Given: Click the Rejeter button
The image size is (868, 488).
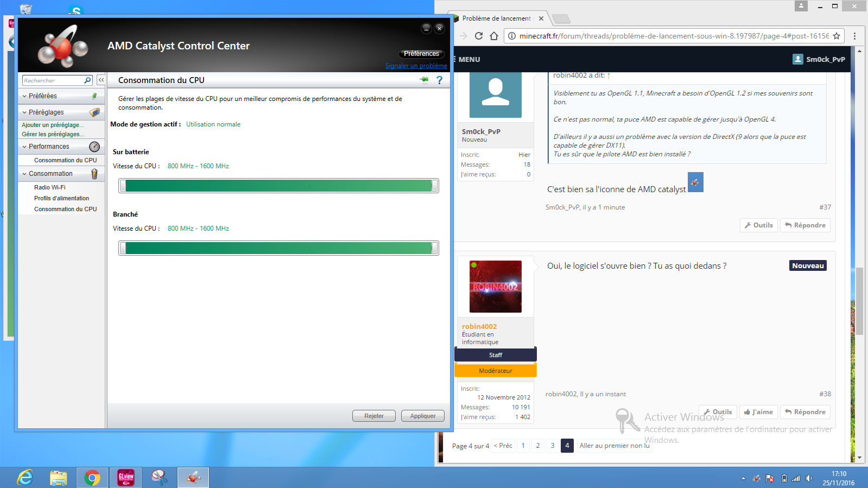Looking at the screenshot, I should pos(374,416).
